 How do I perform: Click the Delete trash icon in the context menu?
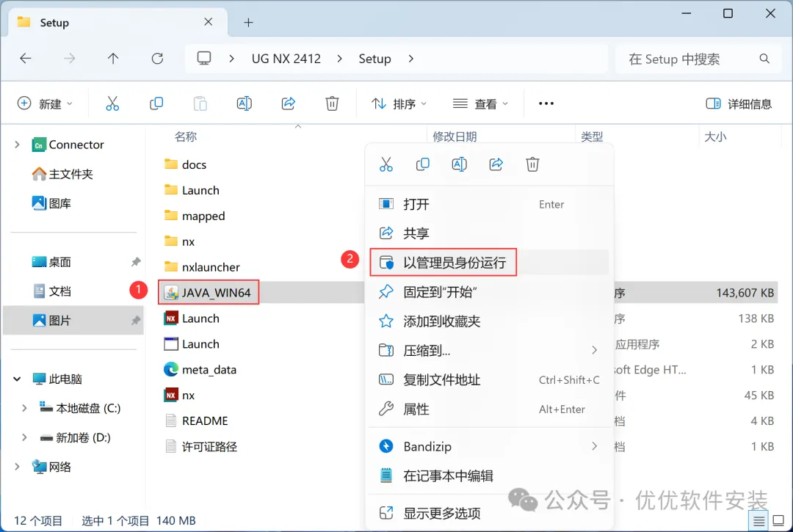[532, 164]
